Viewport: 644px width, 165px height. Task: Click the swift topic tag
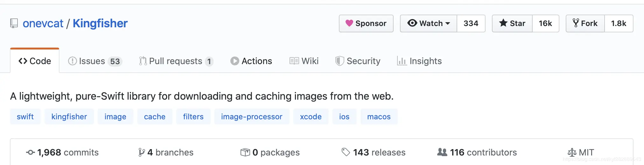point(25,116)
